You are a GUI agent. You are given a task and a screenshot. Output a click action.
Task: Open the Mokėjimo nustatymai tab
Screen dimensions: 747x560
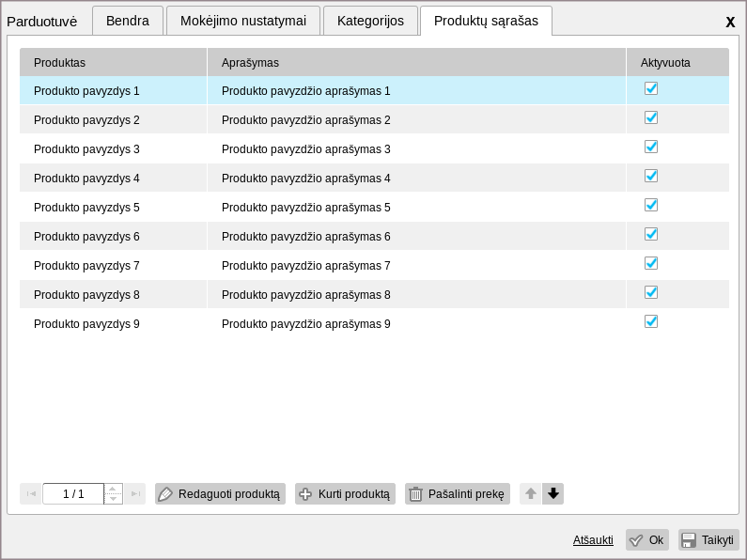pyautogui.click(x=243, y=21)
